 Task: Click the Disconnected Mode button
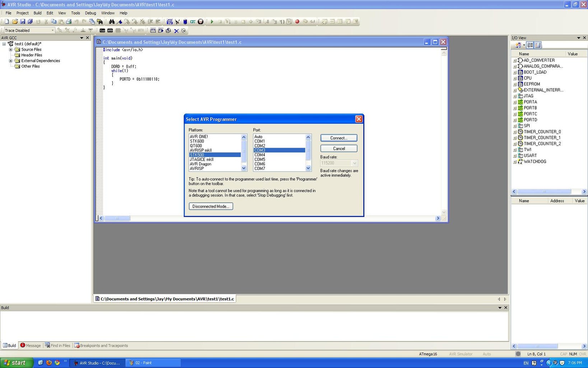coord(211,206)
